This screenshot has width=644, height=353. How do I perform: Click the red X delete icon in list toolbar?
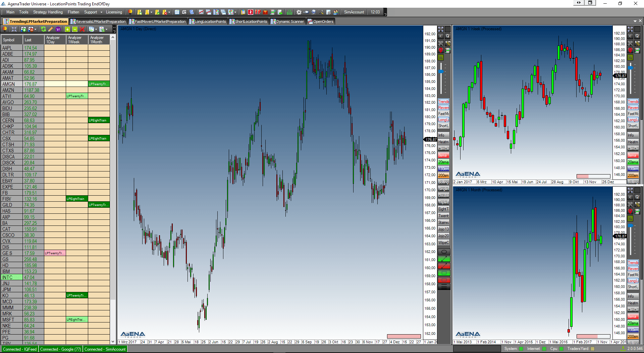tap(82, 30)
